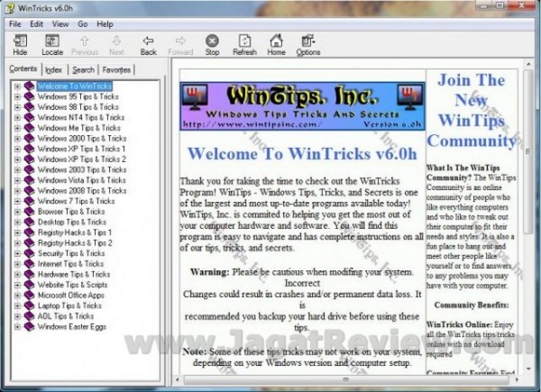
Task: Select the Contents tab
Action: [x=23, y=69]
